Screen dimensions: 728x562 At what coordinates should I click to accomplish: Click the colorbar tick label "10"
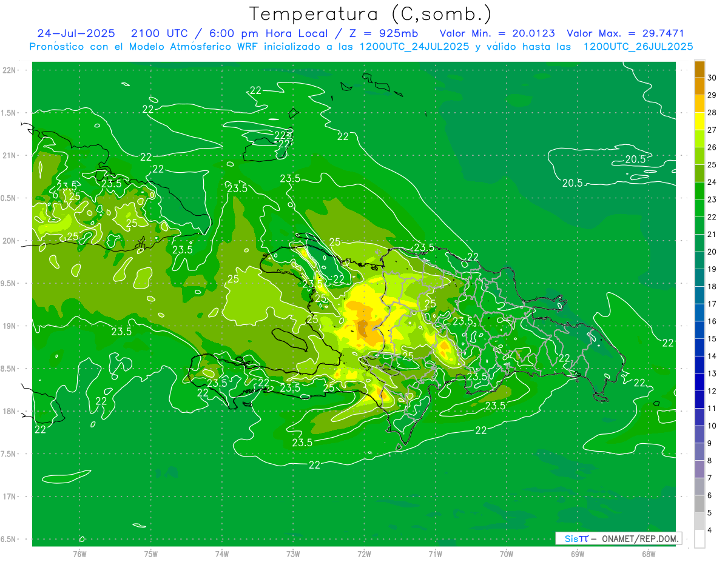712,426
